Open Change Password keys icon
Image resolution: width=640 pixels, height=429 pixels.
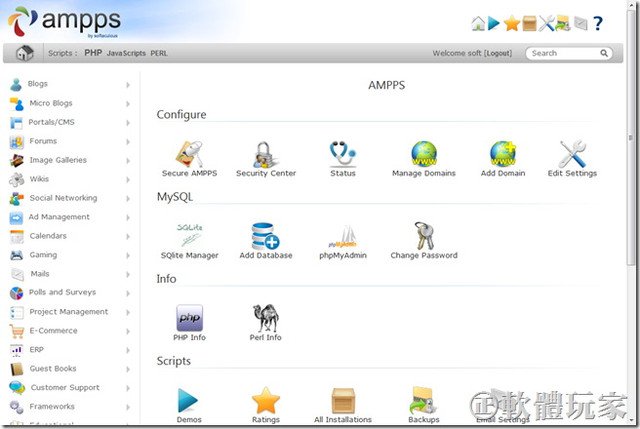[x=424, y=236]
